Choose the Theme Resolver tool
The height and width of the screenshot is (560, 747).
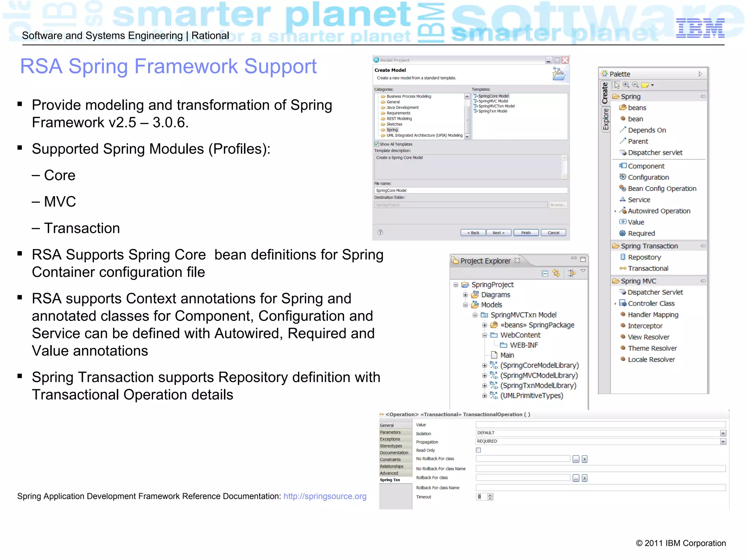pos(648,348)
